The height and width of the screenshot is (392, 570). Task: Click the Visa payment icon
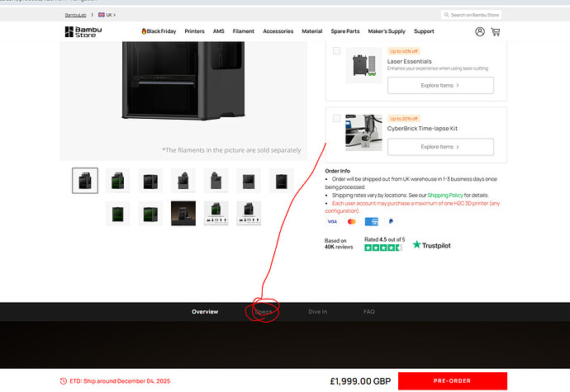(x=332, y=221)
